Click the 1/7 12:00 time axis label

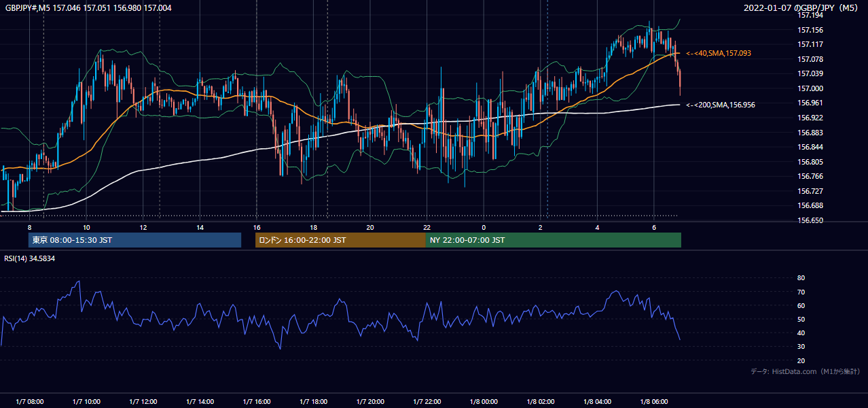(x=143, y=402)
